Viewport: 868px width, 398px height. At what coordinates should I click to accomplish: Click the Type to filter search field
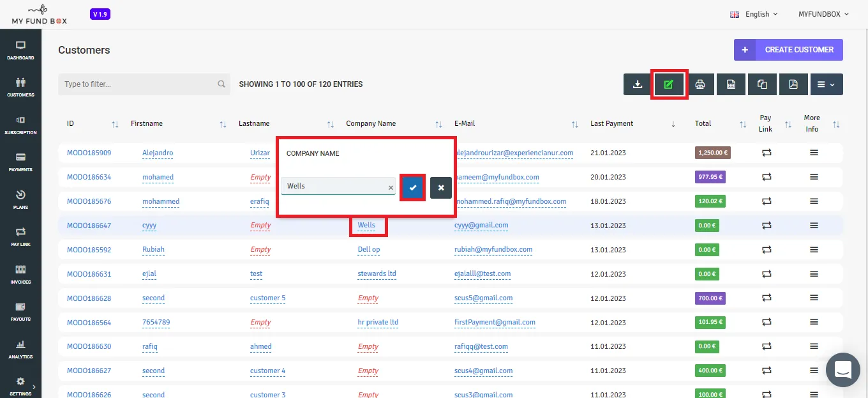pyautogui.click(x=144, y=84)
